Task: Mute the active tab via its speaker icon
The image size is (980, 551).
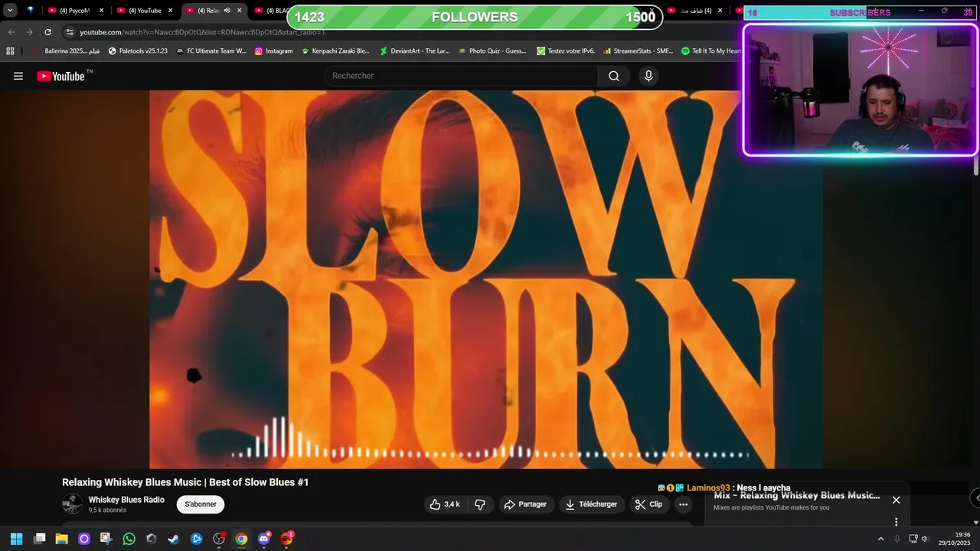Action: 227,11
